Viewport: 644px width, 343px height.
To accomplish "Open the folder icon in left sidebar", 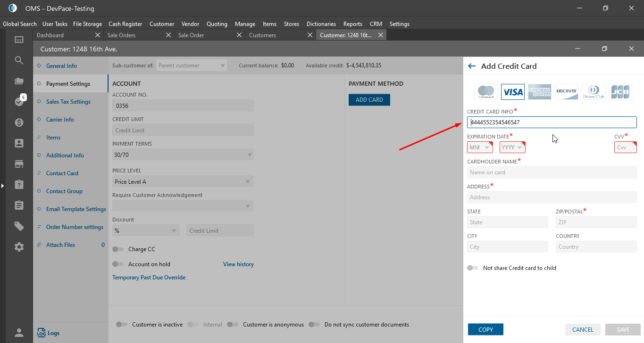I will 19,81.
